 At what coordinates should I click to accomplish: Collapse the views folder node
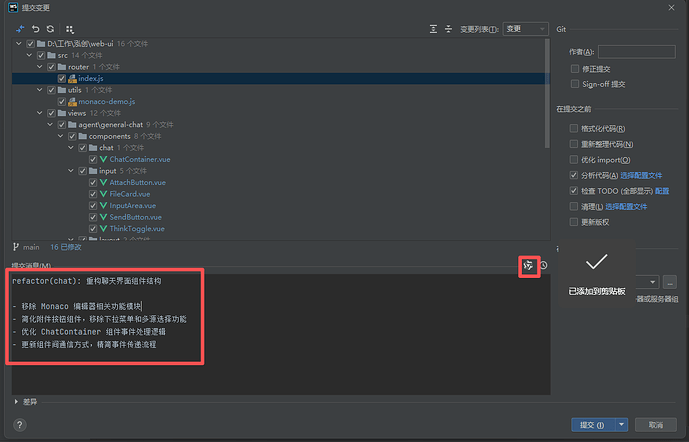coord(40,113)
